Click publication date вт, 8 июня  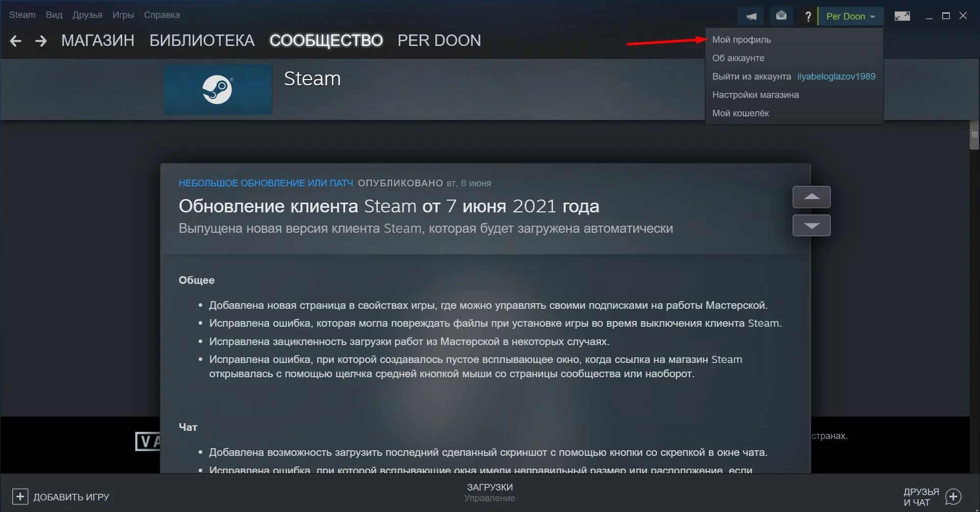pyautogui.click(x=469, y=183)
